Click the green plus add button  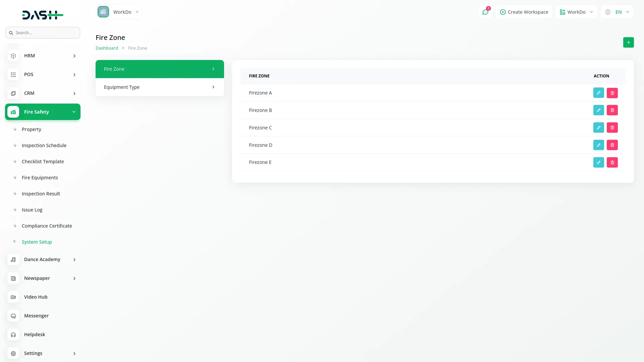point(628,43)
